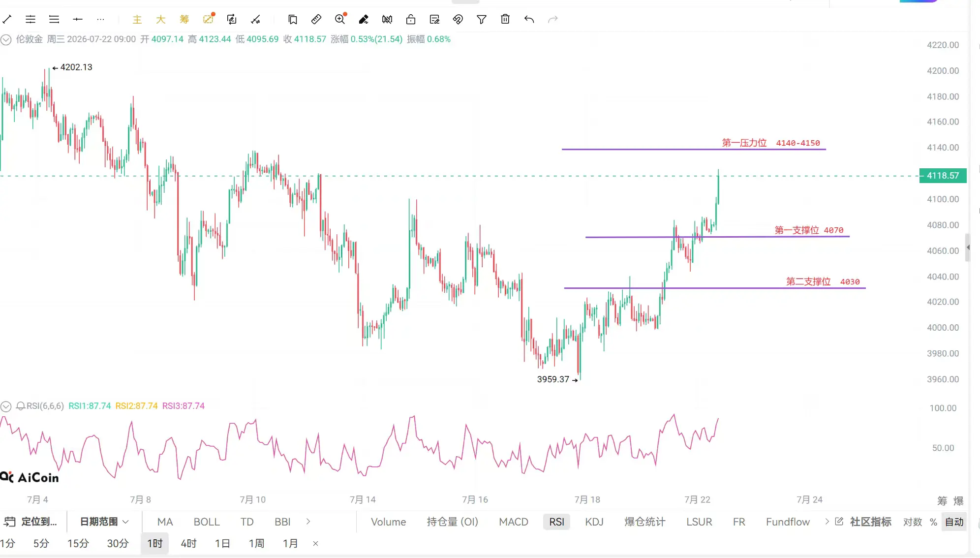This screenshot has width=980, height=558.
Task: Toggle 自动 auto scale
Action: (x=954, y=522)
